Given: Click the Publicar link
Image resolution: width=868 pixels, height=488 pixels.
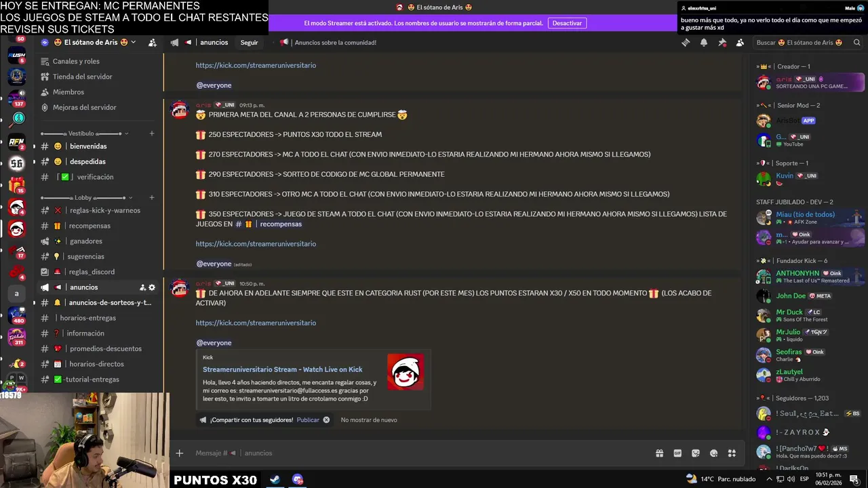Looking at the screenshot, I should [308, 420].
